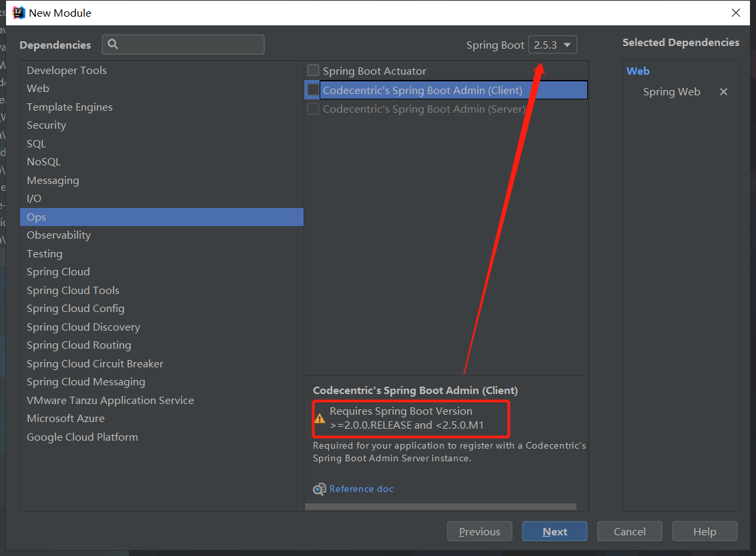Open Help for the dialog
This screenshot has width=756, height=556.
point(705,531)
